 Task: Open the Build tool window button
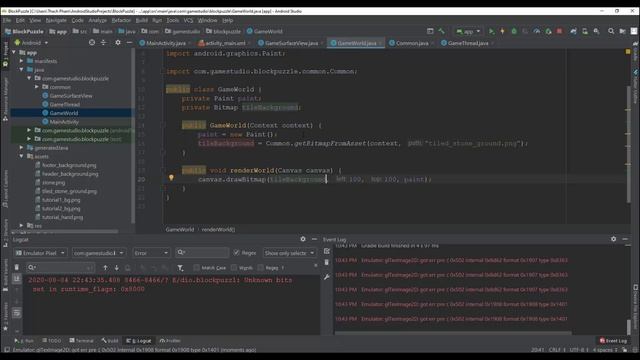click(110, 340)
